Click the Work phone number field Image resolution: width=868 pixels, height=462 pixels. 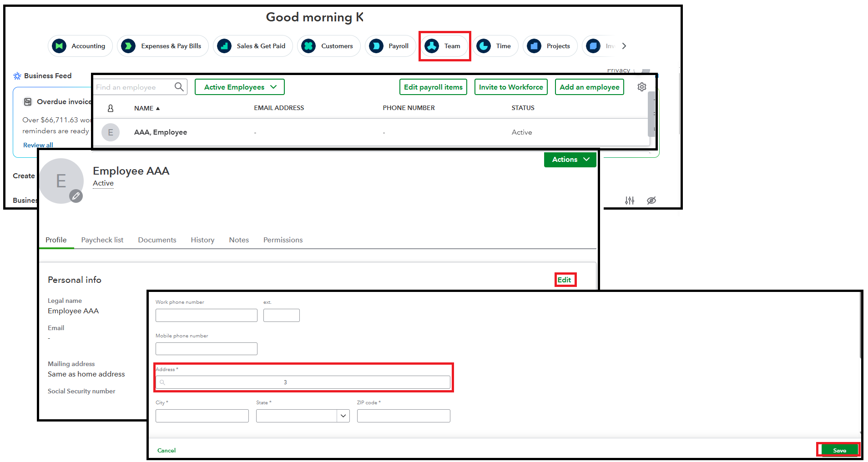pyautogui.click(x=207, y=315)
